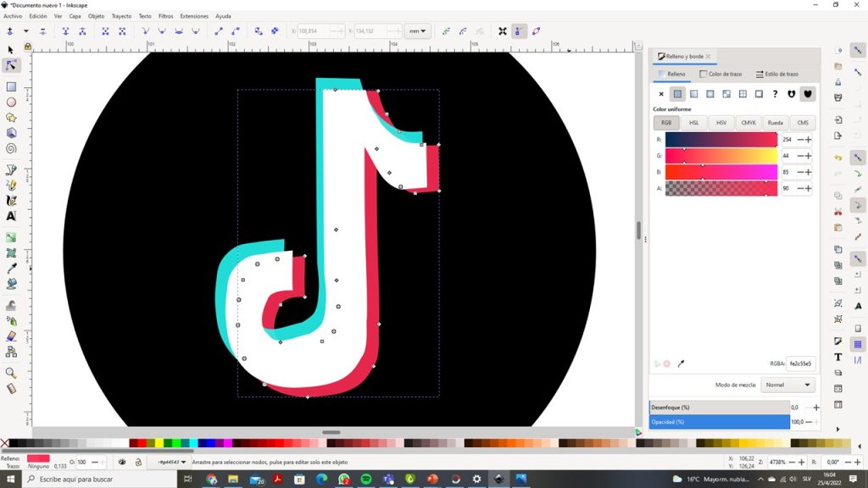This screenshot has width=868, height=488.
Task: Set paint to none with X button
Action: click(661, 94)
